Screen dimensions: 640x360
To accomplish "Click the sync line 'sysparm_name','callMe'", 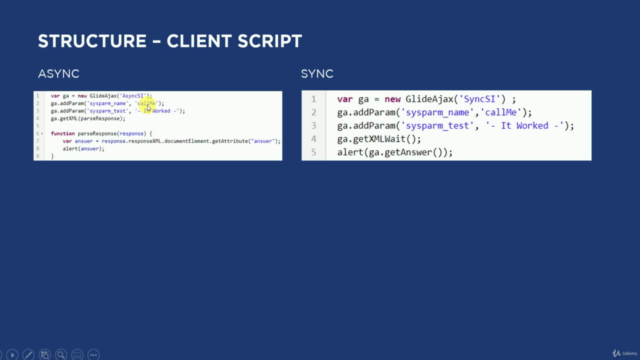I will (435, 113).
